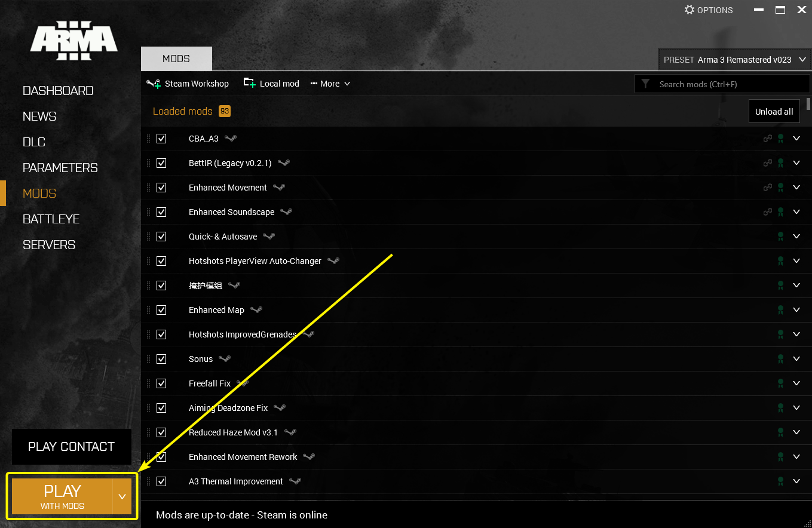Add a Local mod

(x=271, y=84)
